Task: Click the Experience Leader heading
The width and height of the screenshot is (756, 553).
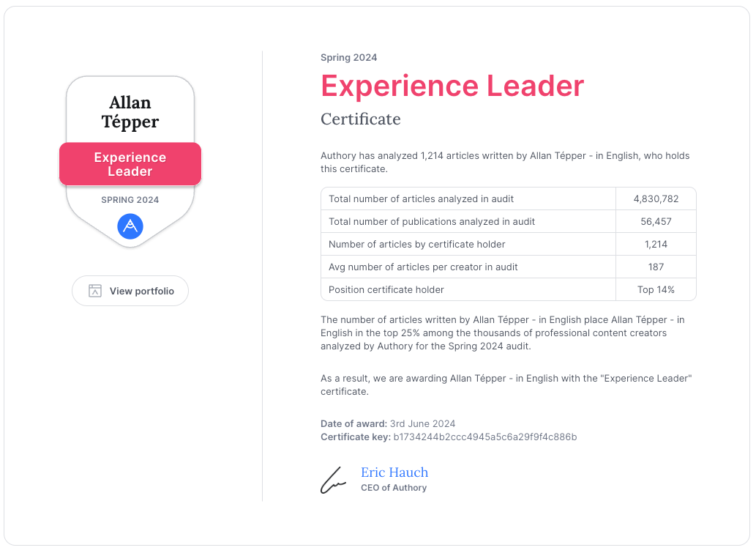Action: pos(452,86)
